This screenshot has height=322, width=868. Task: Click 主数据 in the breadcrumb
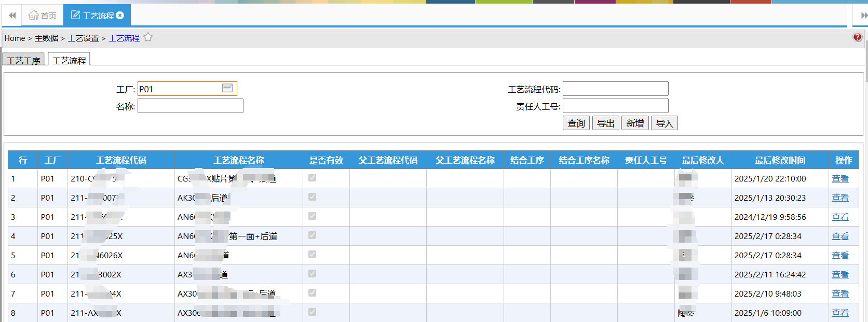(x=46, y=38)
